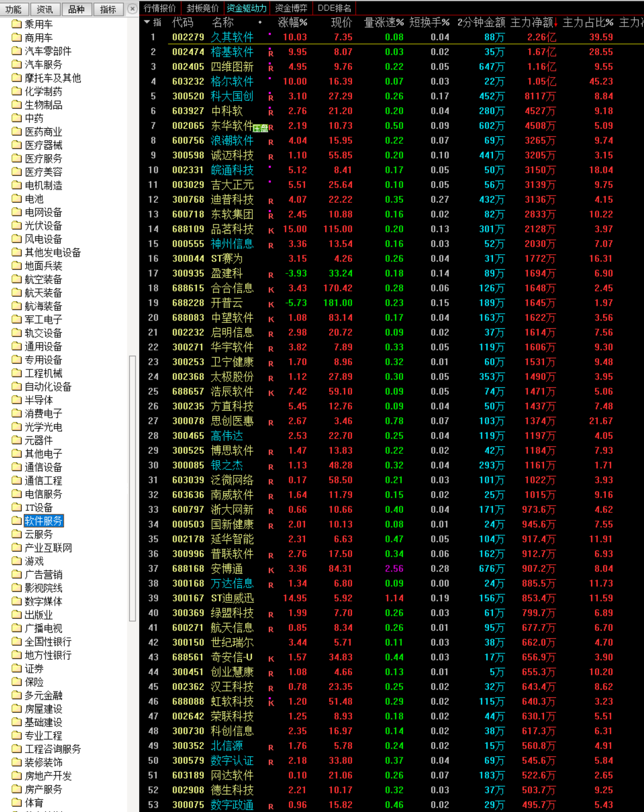The height and width of the screenshot is (812, 644).
Task: Click the folder icon beside 通信设备
Action: [x=17, y=467]
